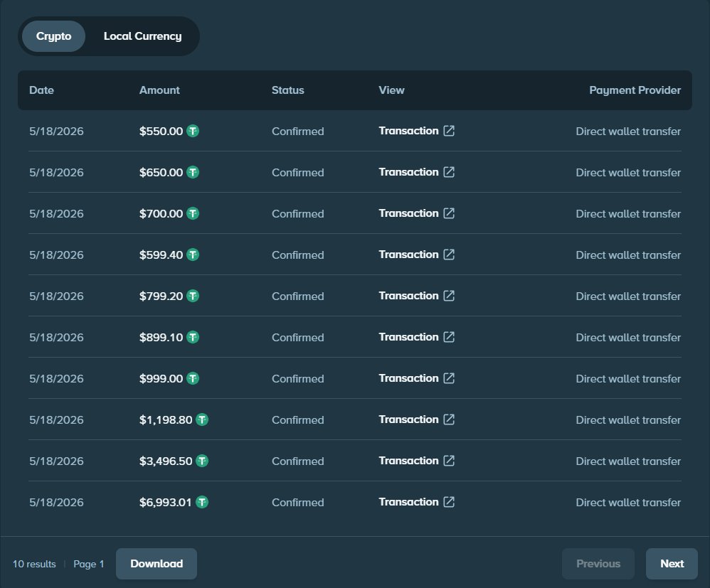This screenshot has height=588, width=710.
Task: Click the $899.10 amount value
Action: pyautogui.click(x=161, y=337)
